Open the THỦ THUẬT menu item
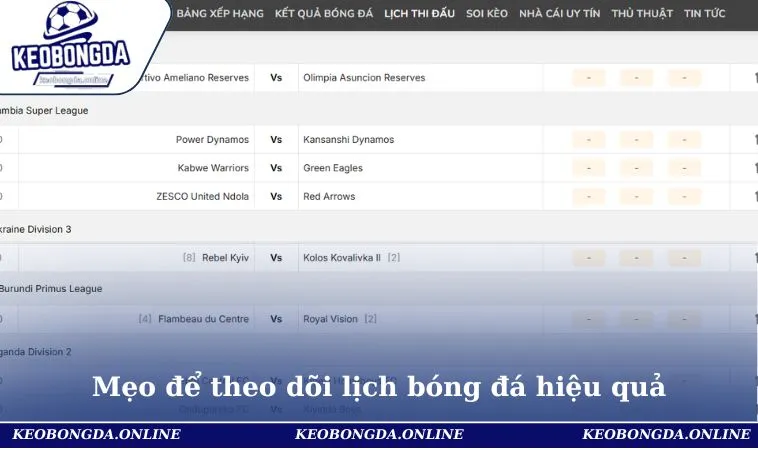 (x=641, y=14)
